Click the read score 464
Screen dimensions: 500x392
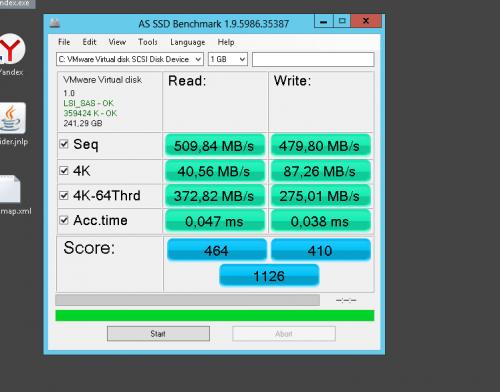[217, 250]
